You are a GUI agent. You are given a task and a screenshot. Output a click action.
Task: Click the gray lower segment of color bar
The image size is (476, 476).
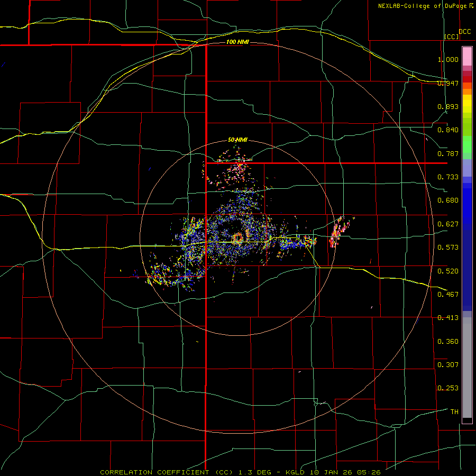pyautogui.click(x=467, y=368)
